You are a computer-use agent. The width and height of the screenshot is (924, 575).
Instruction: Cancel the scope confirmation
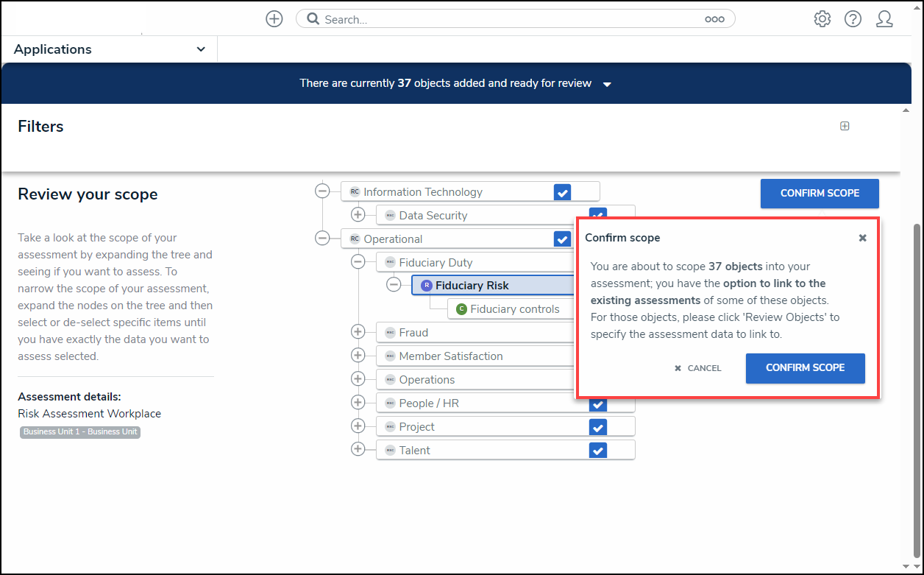697,368
